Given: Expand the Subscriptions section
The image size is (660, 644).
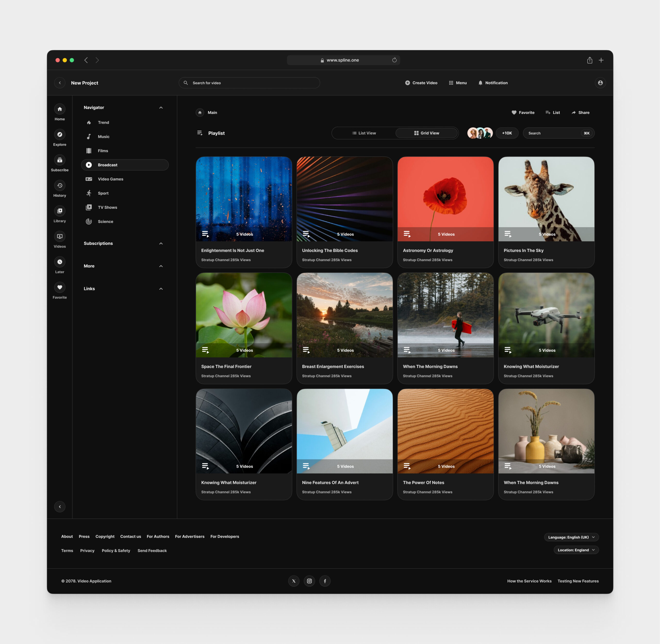Looking at the screenshot, I should coord(161,244).
